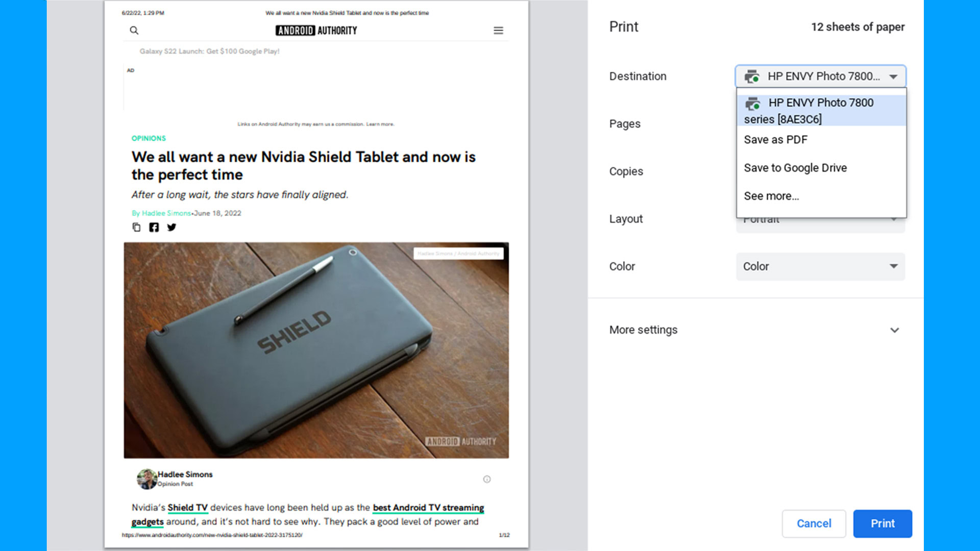The height and width of the screenshot is (551, 980).
Task: Click the June 18, 2022 date text
Action: [217, 213]
